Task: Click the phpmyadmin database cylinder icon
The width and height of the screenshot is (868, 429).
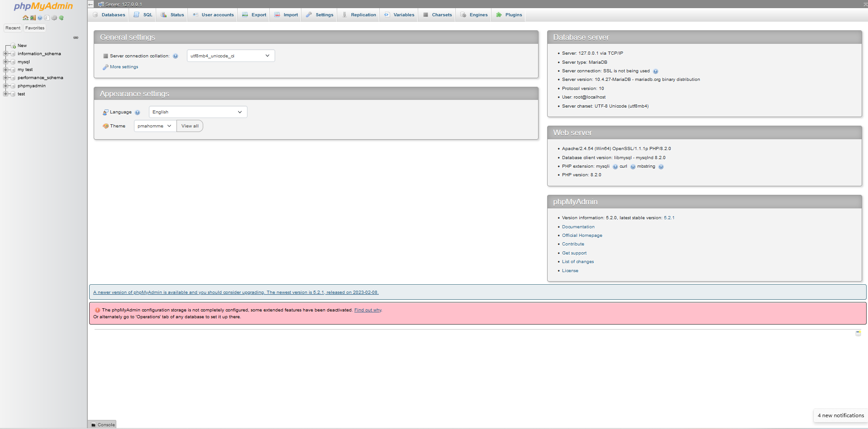Action: pos(13,86)
